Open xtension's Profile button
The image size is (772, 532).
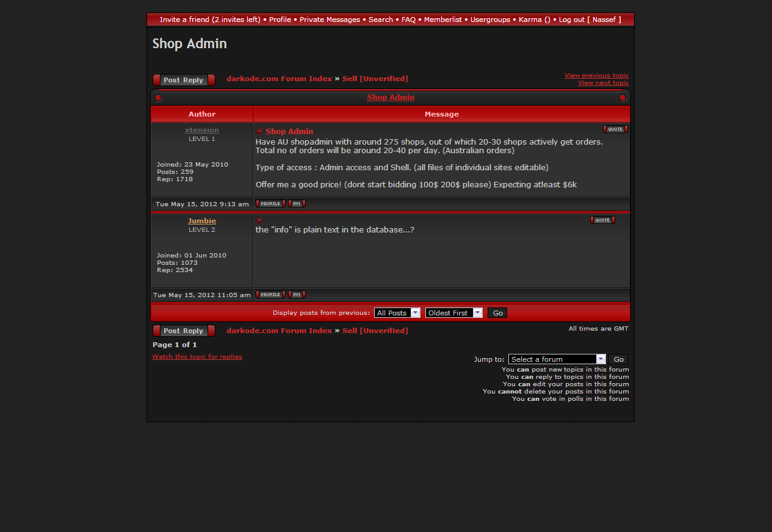pyautogui.click(x=270, y=204)
